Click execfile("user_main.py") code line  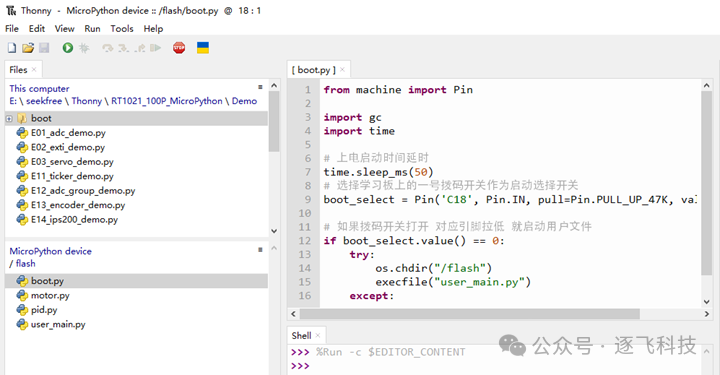(x=453, y=282)
